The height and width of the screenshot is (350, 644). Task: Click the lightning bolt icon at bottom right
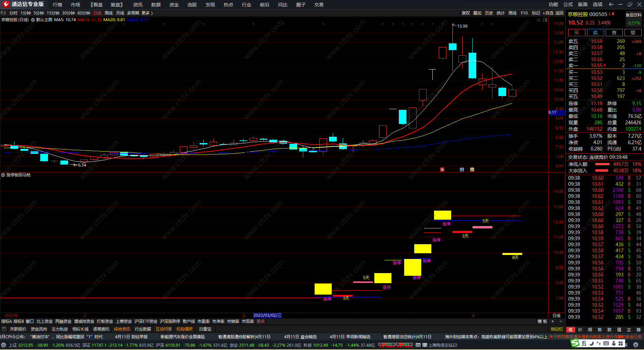tap(636, 345)
